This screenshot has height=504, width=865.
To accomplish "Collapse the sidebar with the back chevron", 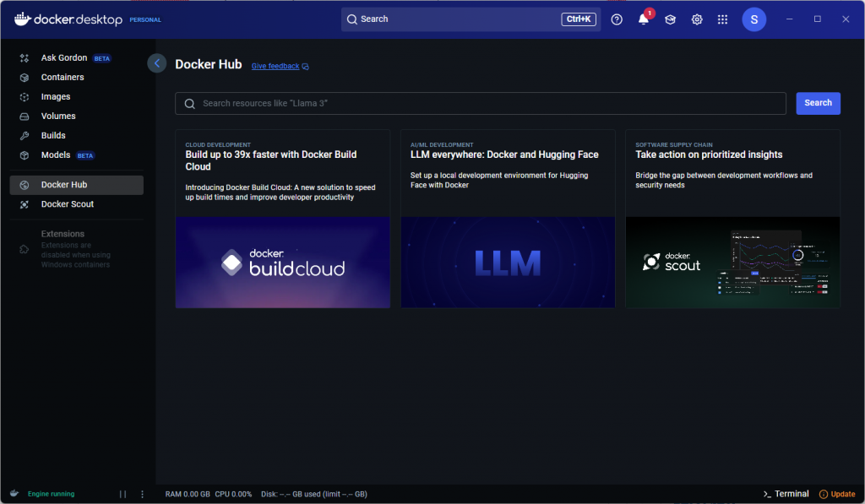I will [156, 63].
